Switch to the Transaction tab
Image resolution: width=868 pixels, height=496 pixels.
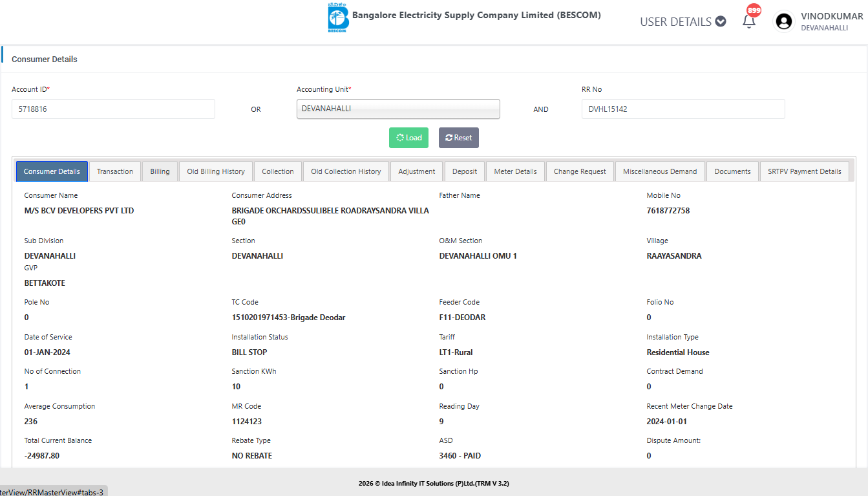tap(115, 171)
